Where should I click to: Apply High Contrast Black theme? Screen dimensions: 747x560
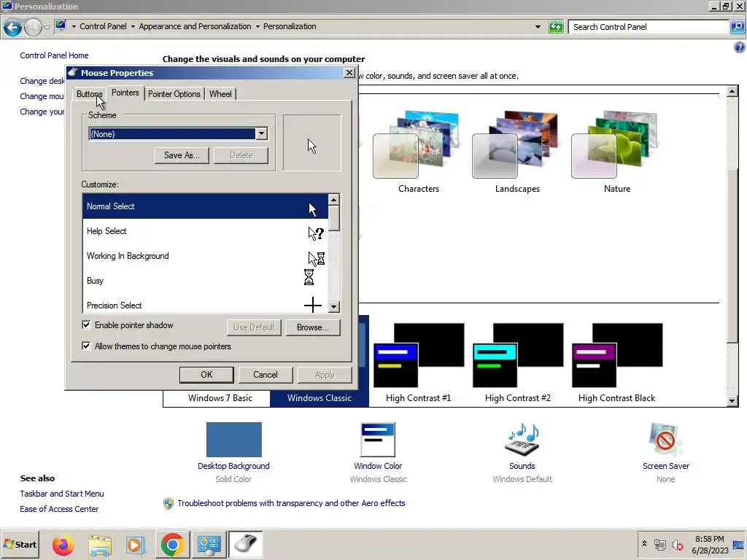pos(617,355)
